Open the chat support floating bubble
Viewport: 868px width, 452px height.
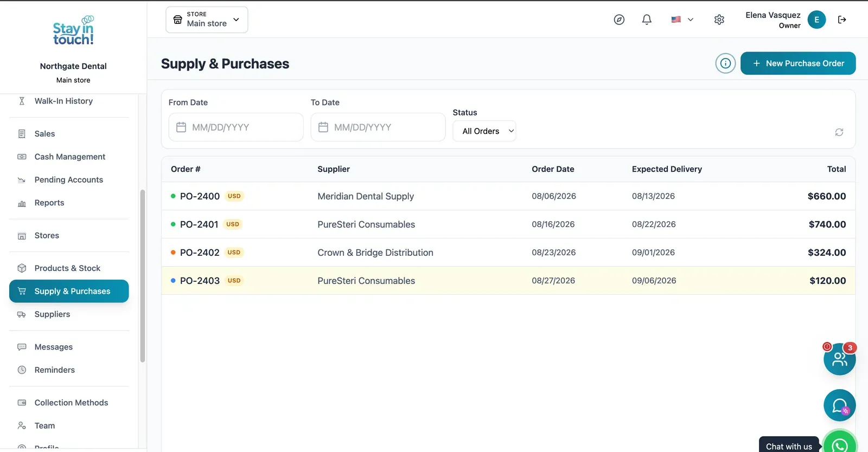coord(839,405)
